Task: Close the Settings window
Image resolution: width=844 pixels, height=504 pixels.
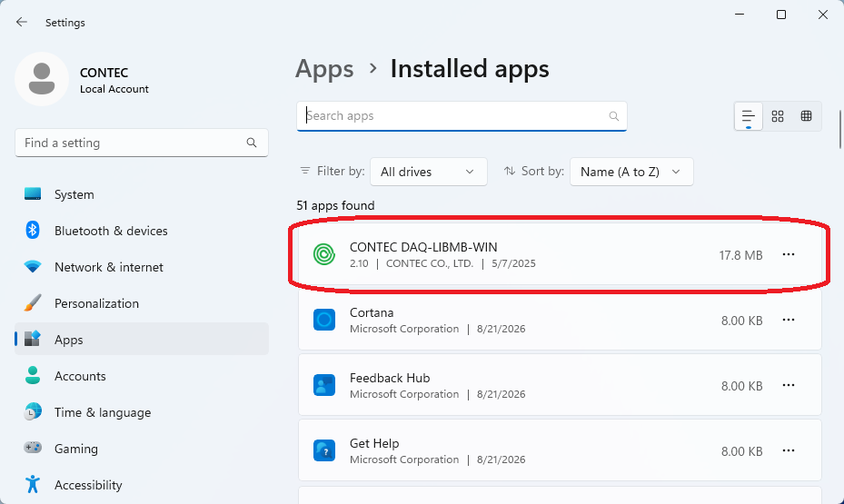Action: [822, 15]
